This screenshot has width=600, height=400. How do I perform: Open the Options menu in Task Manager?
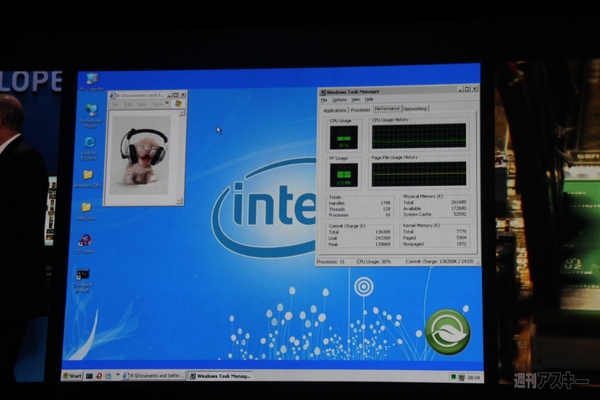(x=339, y=100)
